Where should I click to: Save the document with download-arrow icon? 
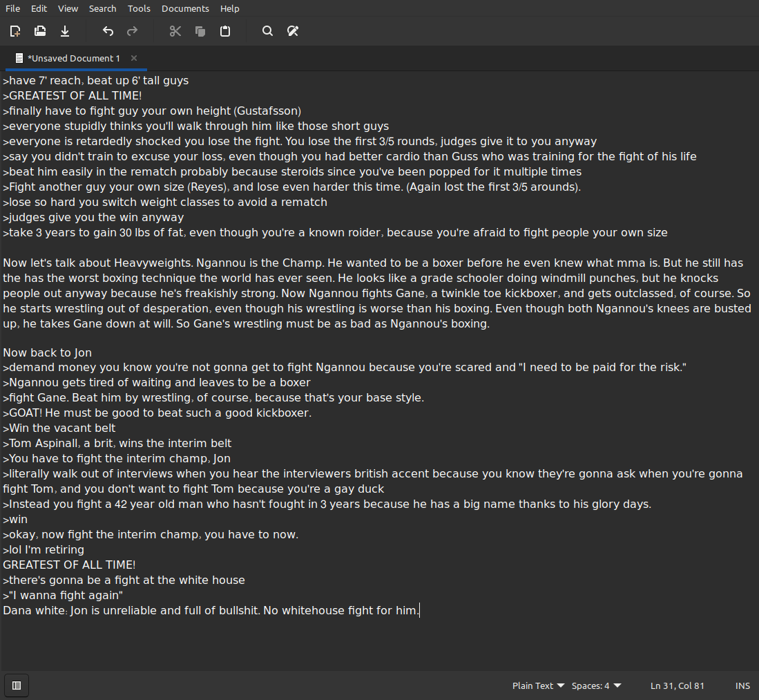(65, 32)
